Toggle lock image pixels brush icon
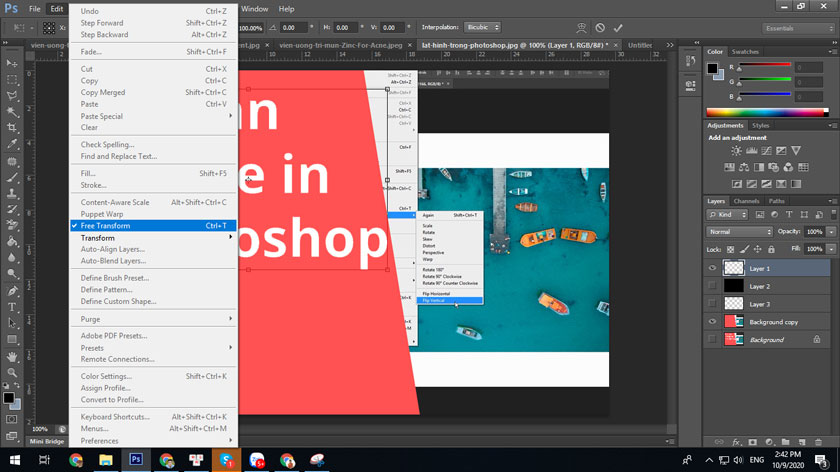 coord(744,249)
